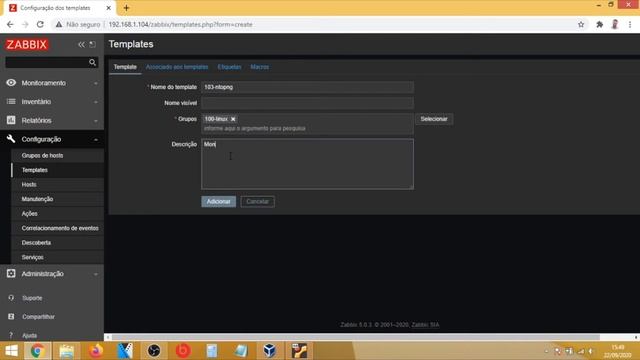Image resolution: width=640 pixels, height=360 pixels.
Task: Click the Não seguro security warning
Action: [x=78, y=24]
